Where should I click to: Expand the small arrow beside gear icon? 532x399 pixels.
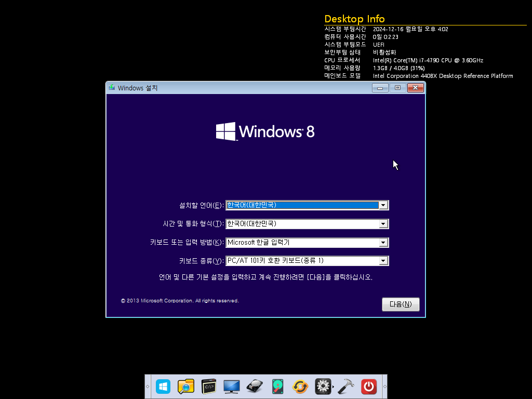click(x=333, y=387)
